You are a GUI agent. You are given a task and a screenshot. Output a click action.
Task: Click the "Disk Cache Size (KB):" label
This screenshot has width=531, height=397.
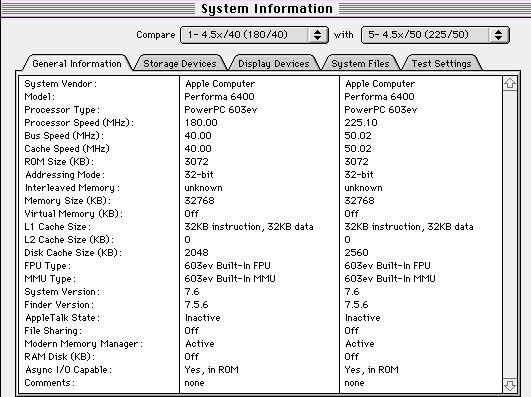coord(73,253)
